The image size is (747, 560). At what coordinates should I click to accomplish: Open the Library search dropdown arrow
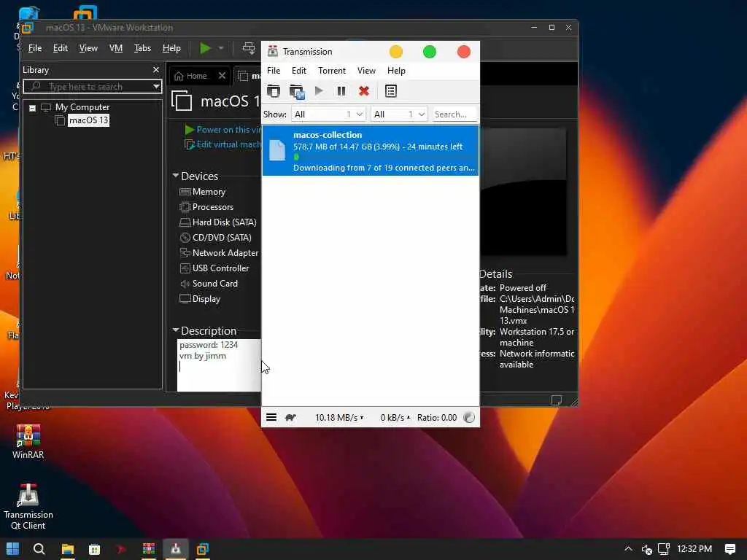(156, 87)
